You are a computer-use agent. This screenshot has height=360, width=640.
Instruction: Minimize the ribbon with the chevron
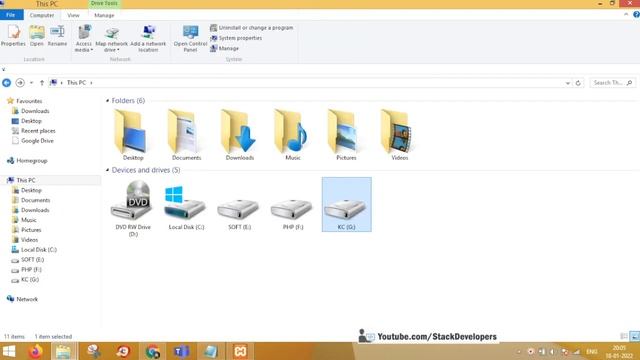pos(626,15)
